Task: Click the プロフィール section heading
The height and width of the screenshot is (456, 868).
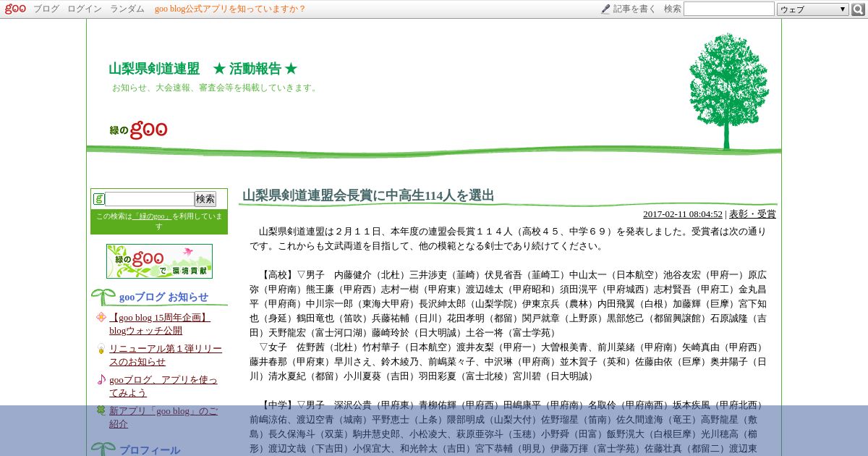Action: 150,450
